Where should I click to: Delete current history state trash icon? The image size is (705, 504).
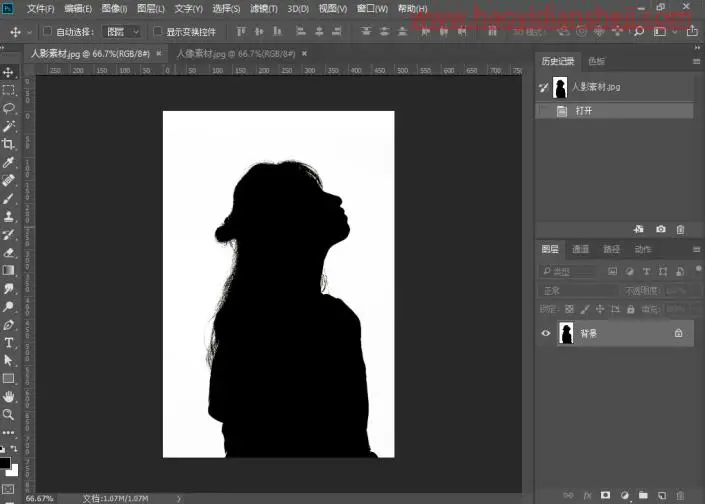(x=680, y=229)
